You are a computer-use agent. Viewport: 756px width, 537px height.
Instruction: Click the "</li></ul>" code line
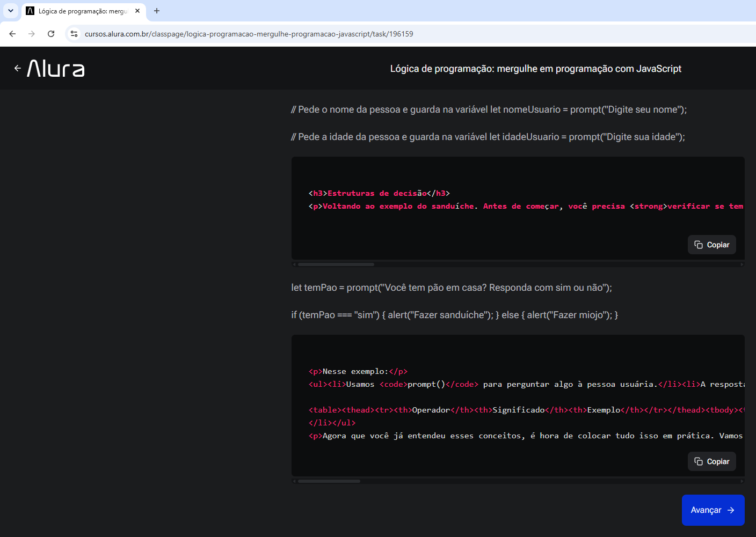pyautogui.click(x=332, y=423)
